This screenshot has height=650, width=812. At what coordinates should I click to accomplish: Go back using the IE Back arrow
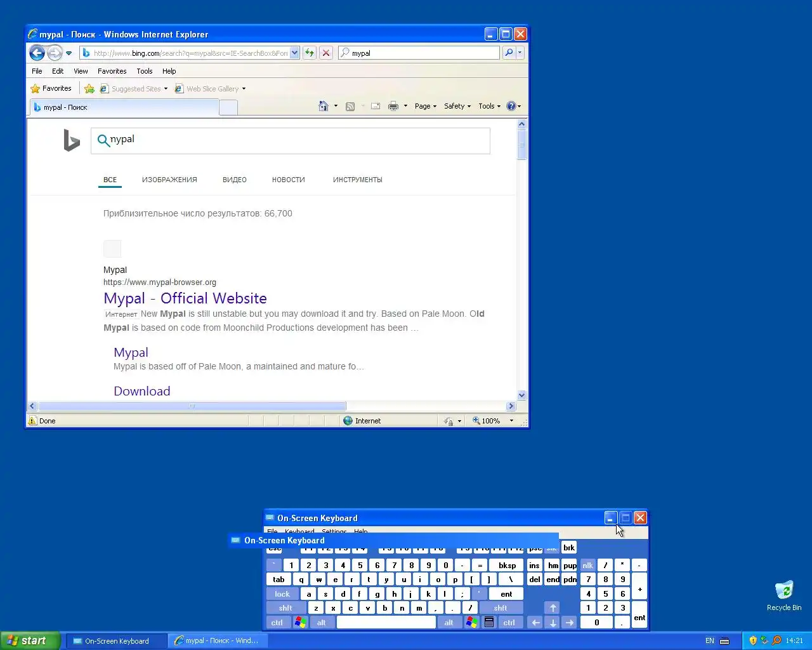pos(37,53)
